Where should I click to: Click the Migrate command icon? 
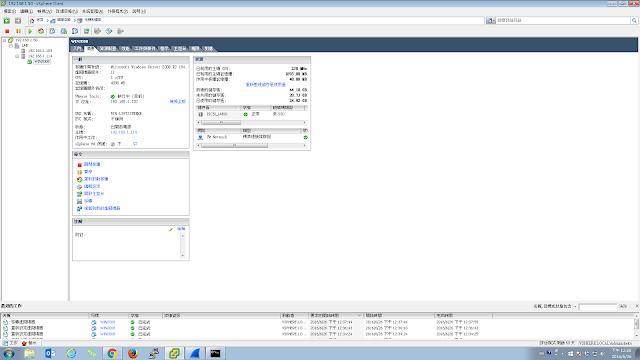point(80,201)
